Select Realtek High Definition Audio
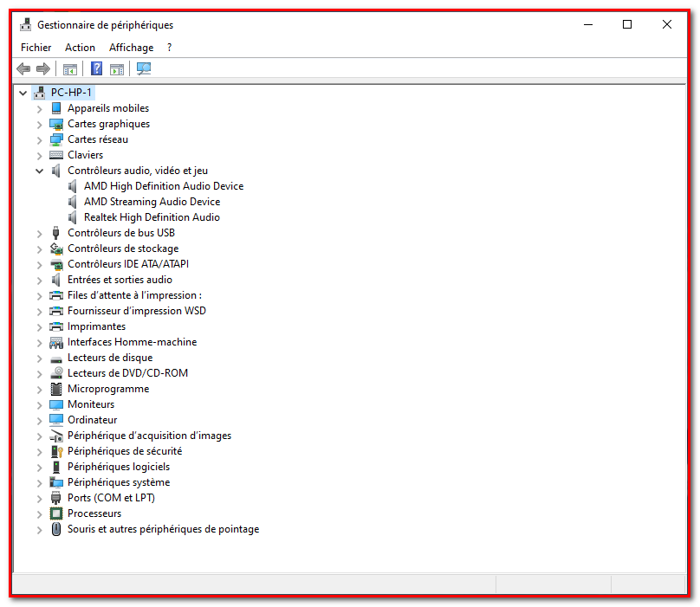 [x=152, y=217]
